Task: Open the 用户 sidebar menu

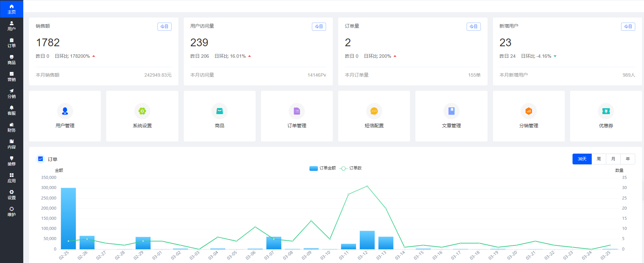Action: [x=11, y=26]
